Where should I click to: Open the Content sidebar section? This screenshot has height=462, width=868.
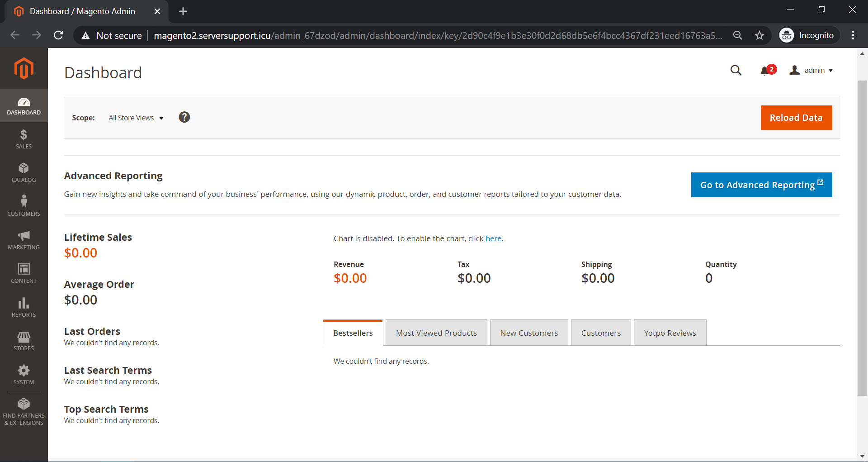(24, 274)
